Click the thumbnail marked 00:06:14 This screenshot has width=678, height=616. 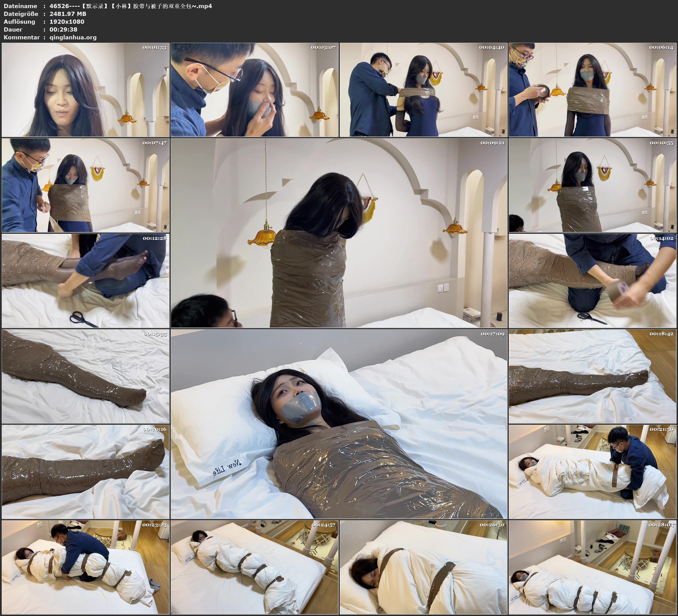click(x=593, y=90)
